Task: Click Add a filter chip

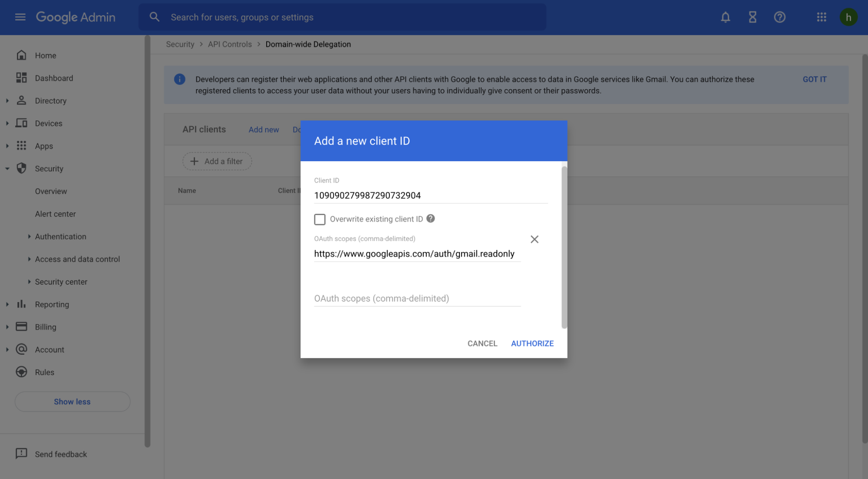Action: click(217, 161)
